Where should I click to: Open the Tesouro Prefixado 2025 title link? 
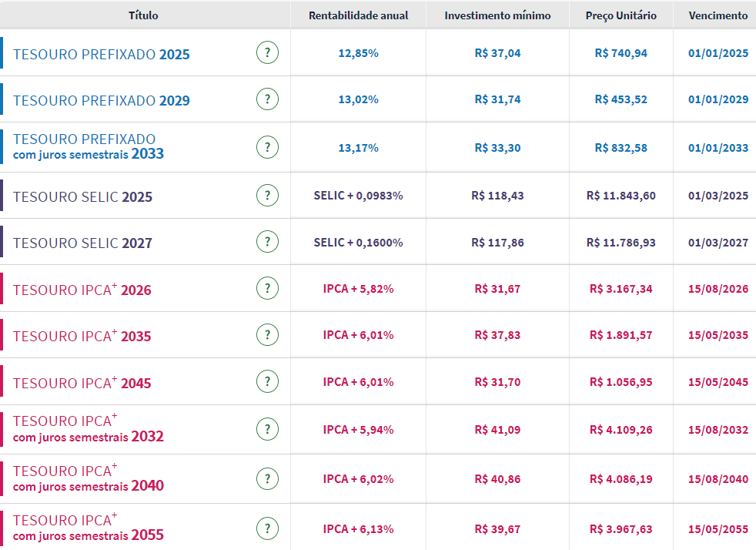click(x=101, y=55)
